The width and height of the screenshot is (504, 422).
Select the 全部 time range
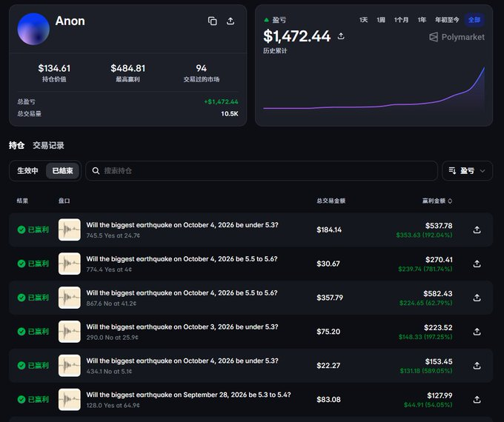474,20
